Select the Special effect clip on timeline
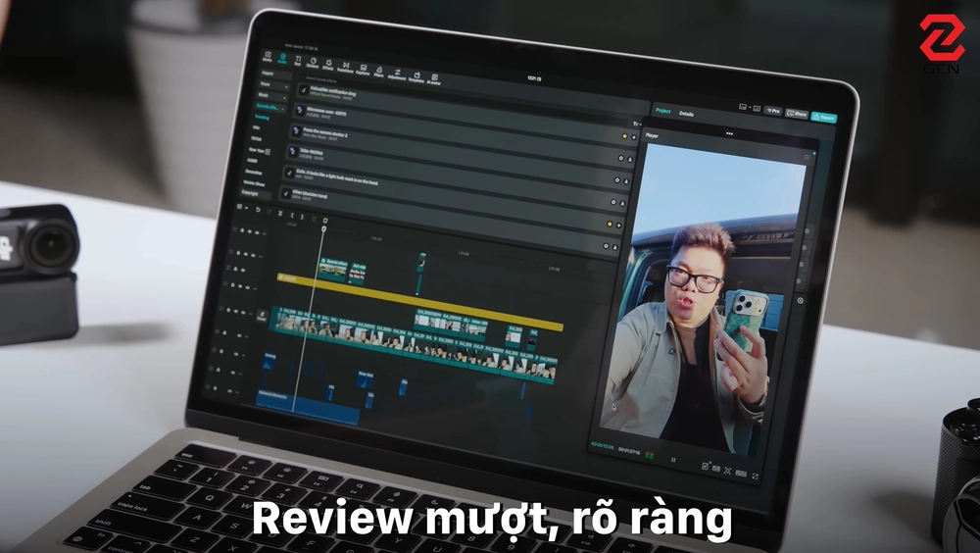The width and height of the screenshot is (980, 553). [x=332, y=269]
